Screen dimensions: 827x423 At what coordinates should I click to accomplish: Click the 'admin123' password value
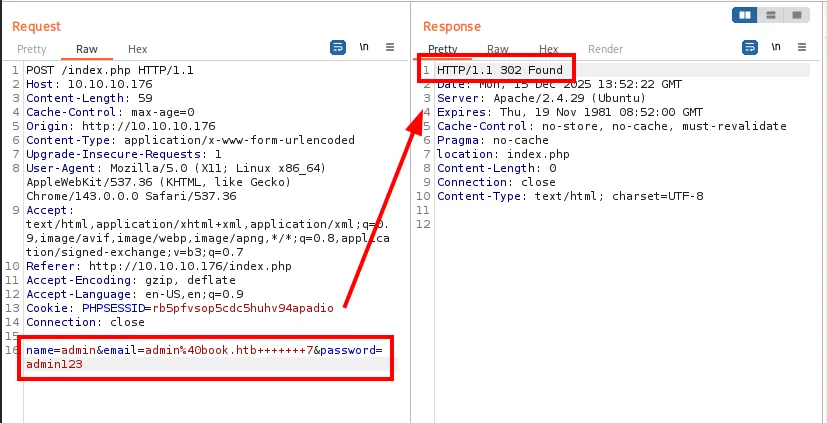54,364
